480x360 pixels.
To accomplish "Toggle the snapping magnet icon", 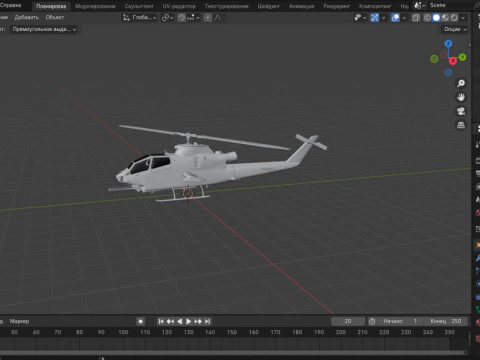I will coord(181,18).
